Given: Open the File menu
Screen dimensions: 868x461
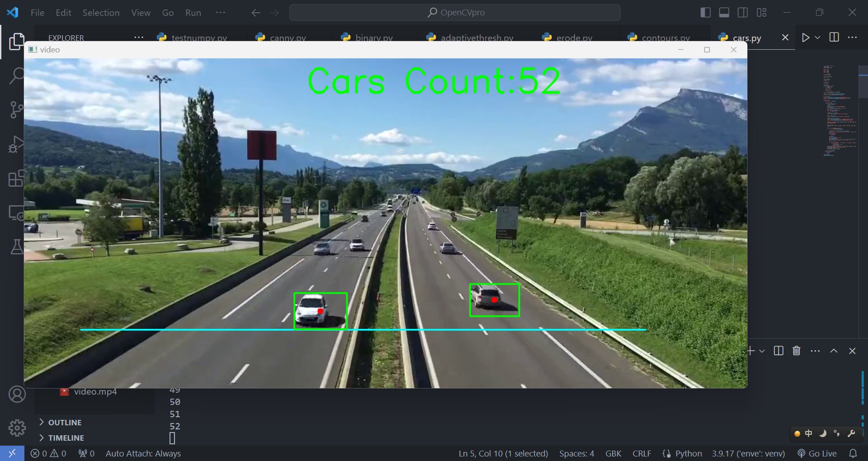Looking at the screenshot, I should click(x=38, y=13).
